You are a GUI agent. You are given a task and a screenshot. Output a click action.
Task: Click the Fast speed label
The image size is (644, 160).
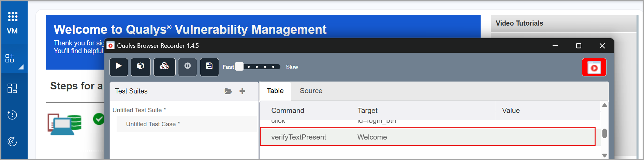coord(228,67)
